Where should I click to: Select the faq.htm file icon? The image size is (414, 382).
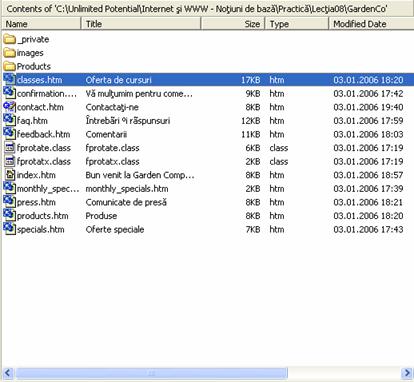point(10,120)
